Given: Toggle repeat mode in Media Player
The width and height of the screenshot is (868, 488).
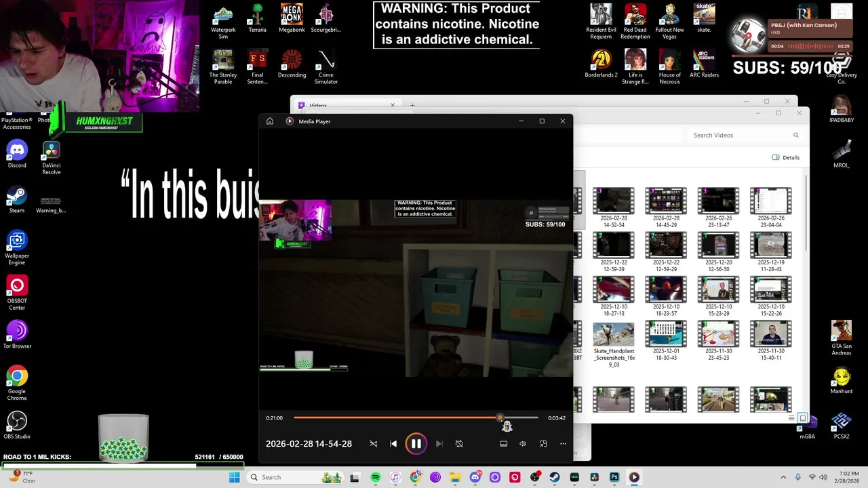Looking at the screenshot, I should (x=459, y=444).
